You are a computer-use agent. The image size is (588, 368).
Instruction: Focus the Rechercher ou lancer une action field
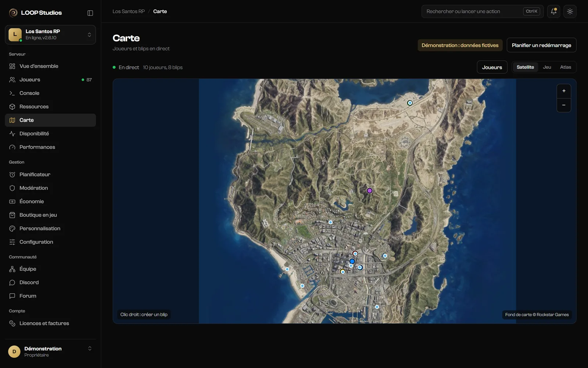tap(482, 11)
